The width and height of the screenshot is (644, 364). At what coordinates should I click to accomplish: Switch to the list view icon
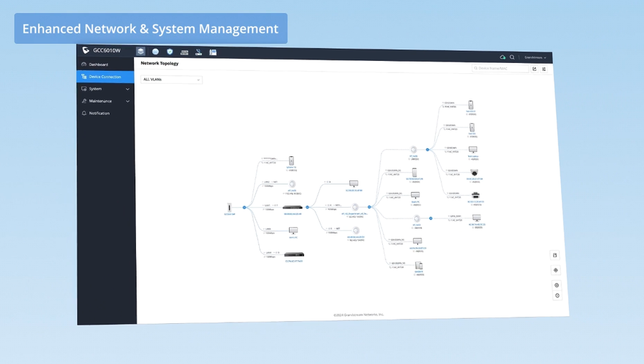pyautogui.click(x=545, y=69)
